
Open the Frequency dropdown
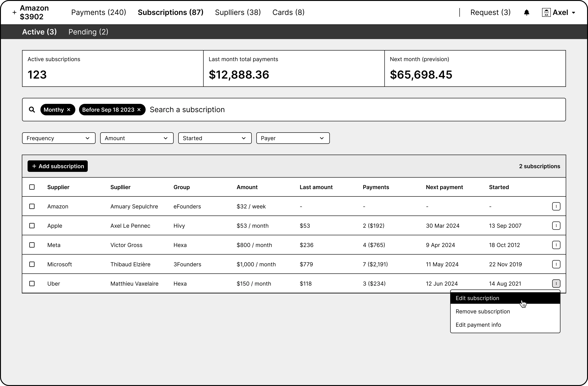[59, 138]
